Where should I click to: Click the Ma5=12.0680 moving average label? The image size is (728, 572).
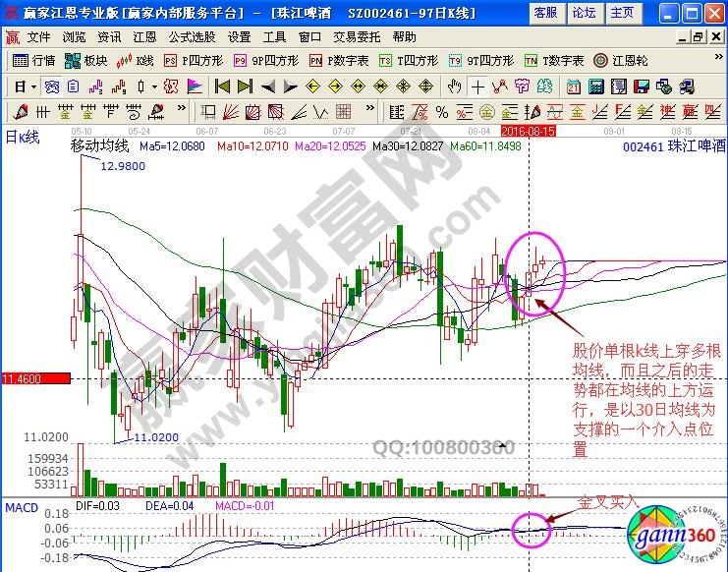172,146
